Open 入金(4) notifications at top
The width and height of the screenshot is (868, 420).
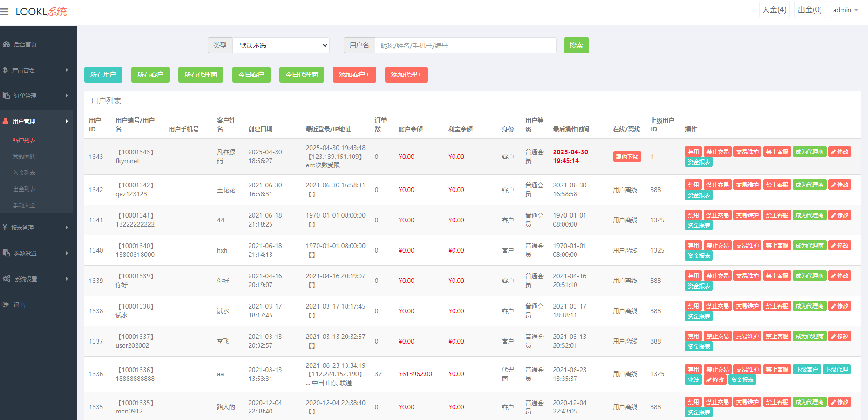click(x=774, y=10)
